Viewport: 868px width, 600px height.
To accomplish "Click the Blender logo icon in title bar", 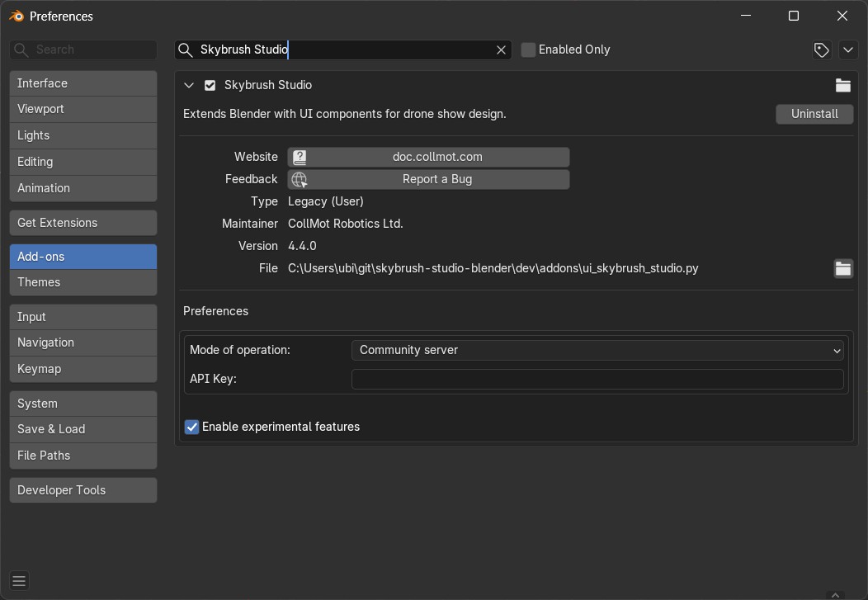I will (x=17, y=16).
